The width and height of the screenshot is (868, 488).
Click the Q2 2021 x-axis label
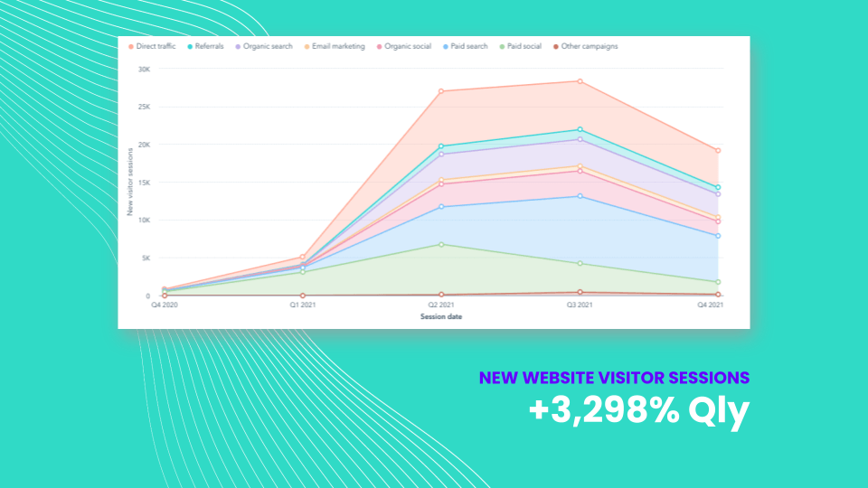(441, 305)
